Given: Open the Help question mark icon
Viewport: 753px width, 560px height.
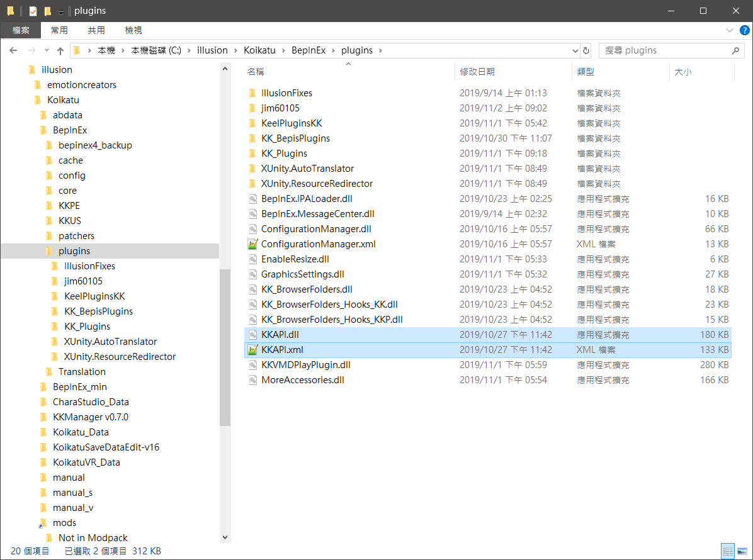Looking at the screenshot, I should pyautogui.click(x=744, y=30).
